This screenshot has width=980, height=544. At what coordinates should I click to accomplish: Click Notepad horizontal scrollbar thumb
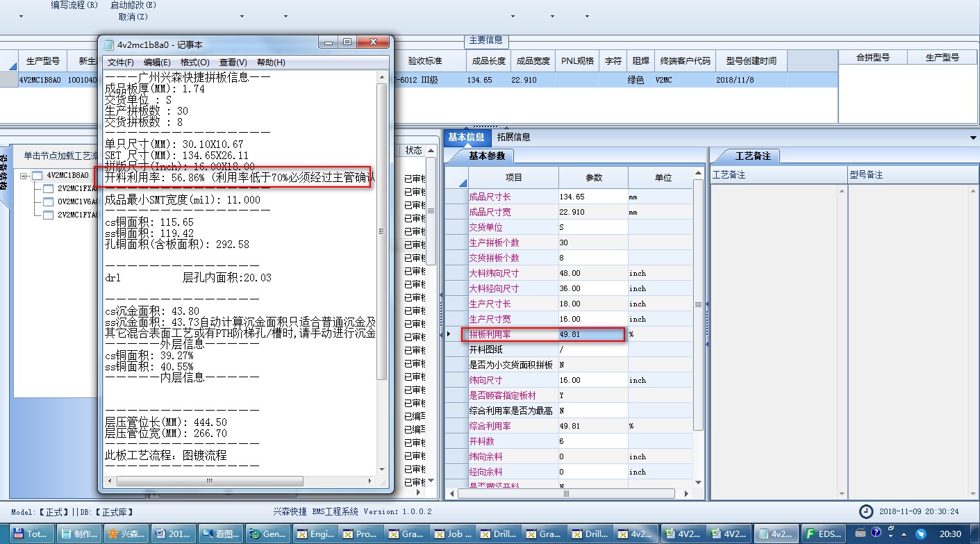pos(210,481)
